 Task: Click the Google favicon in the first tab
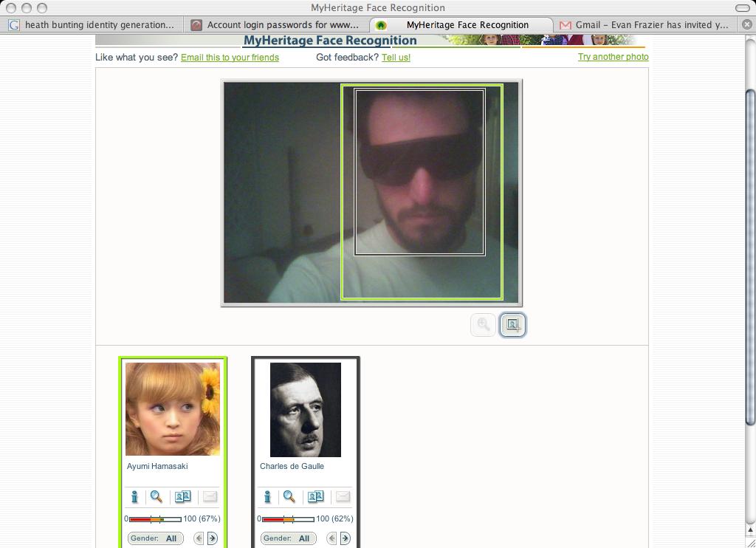click(x=14, y=25)
